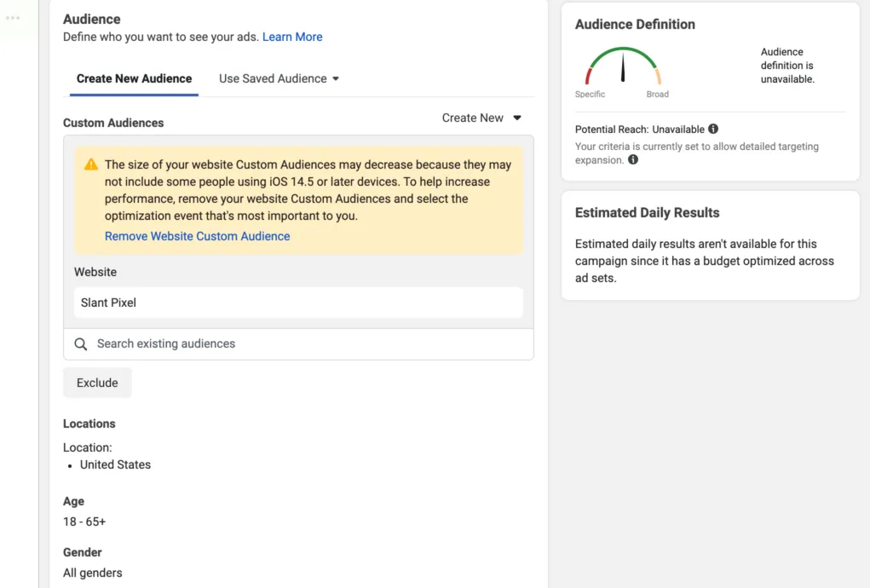Click the search magnifier icon
Screen dimensions: 870x588
point(81,344)
